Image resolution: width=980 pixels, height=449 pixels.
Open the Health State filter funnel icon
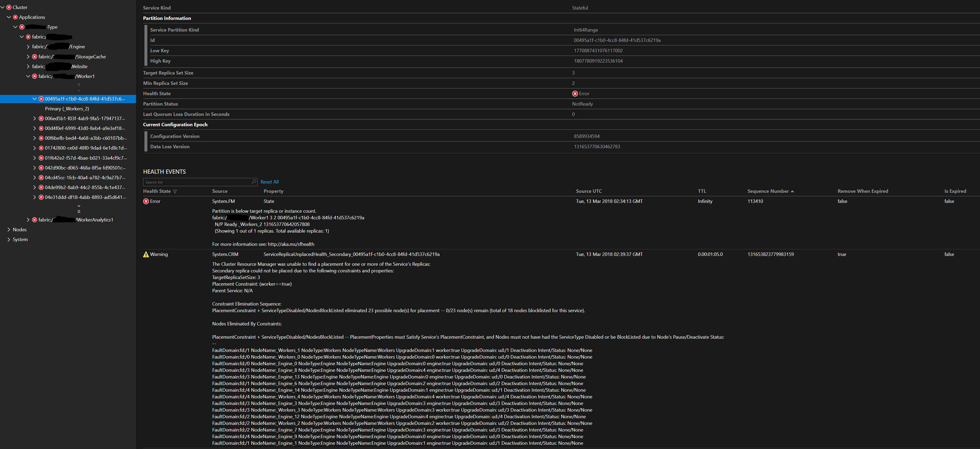175,191
